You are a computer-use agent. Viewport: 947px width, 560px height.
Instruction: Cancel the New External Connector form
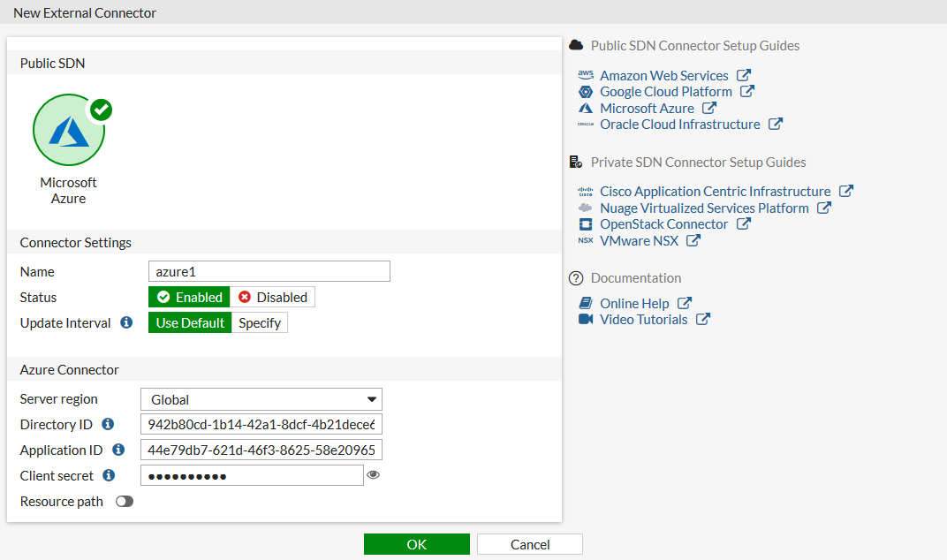coord(529,543)
